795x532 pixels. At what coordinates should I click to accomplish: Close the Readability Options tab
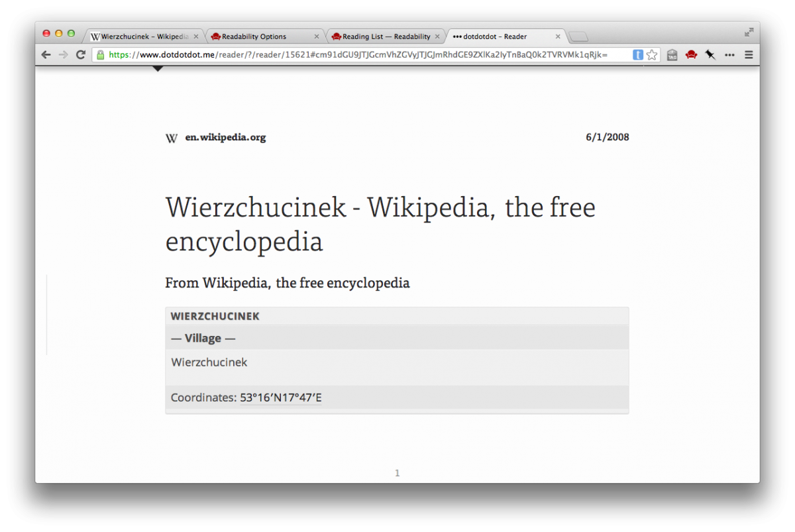[316, 36]
